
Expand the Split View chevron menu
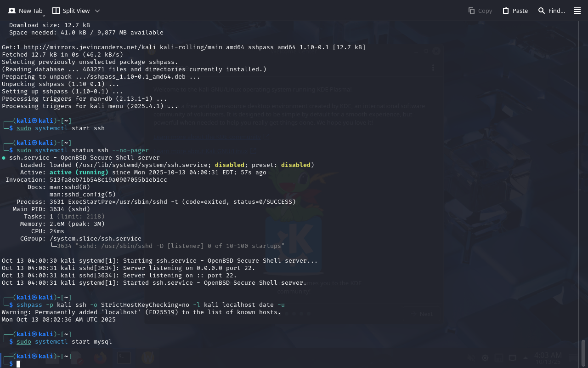pos(97,11)
